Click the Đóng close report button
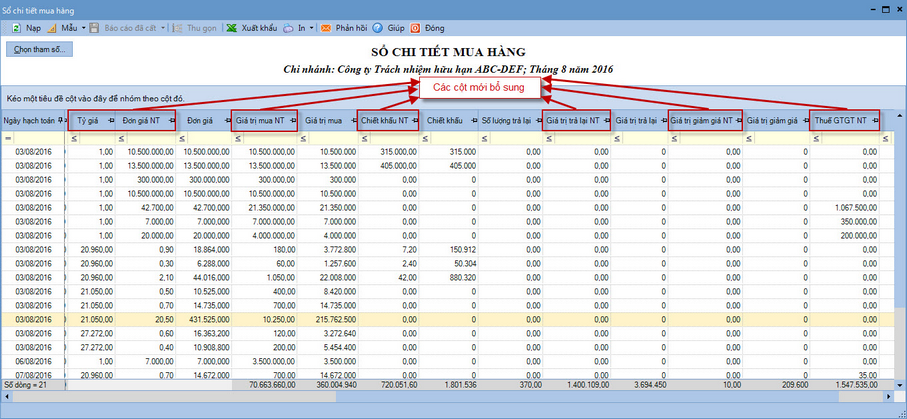 pos(427,28)
